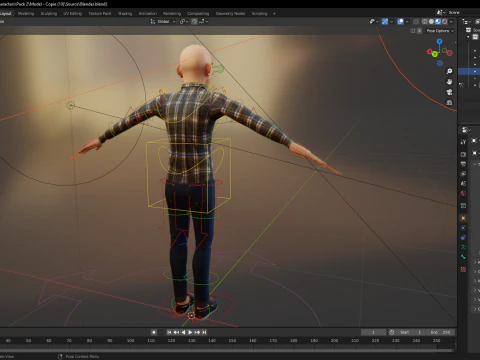Toggle show overlays button
This screenshot has height=360, width=480.
tap(400, 22)
